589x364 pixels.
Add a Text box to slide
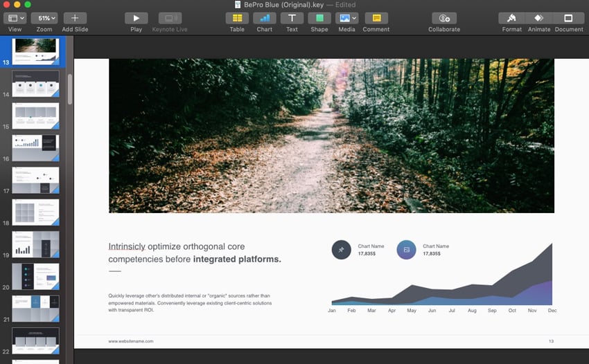coord(292,19)
